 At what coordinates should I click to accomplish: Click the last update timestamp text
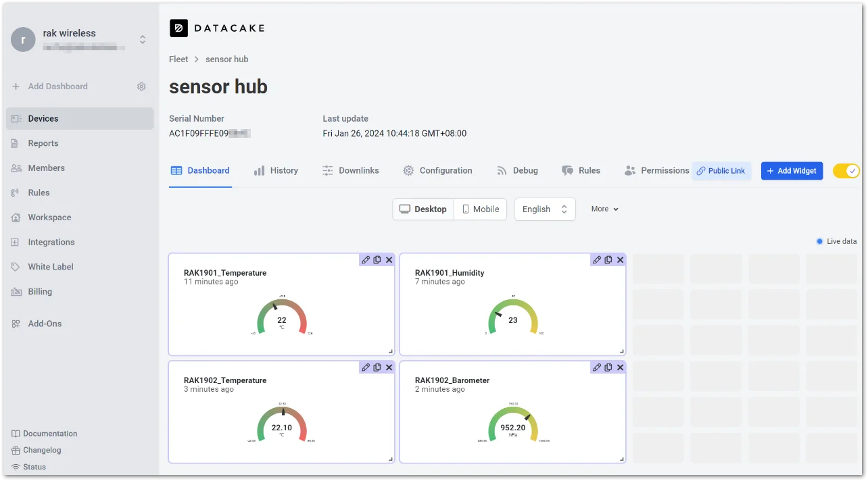395,133
